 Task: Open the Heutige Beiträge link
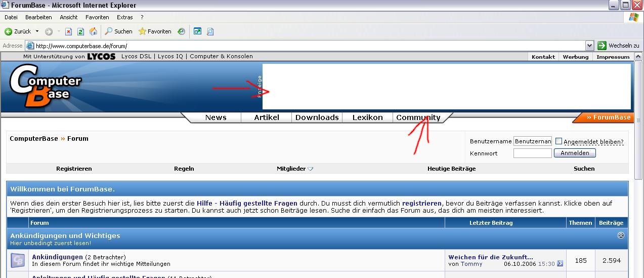451,169
